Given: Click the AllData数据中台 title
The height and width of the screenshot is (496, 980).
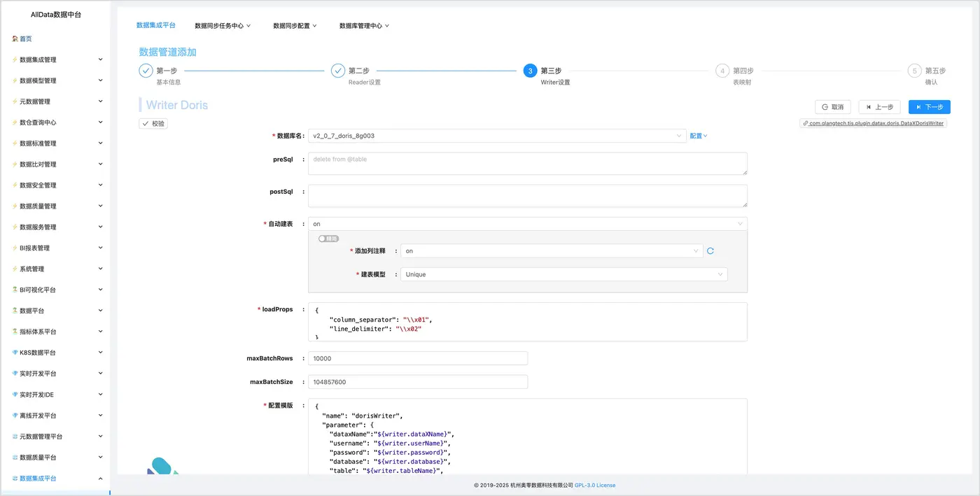Looking at the screenshot, I should [56, 14].
